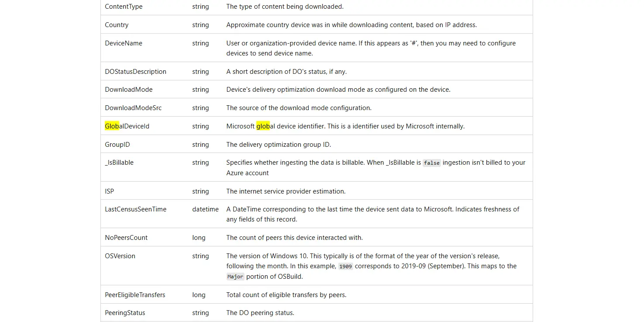Click the string type in OSVersion row
Image resolution: width=644 pixels, height=322 pixels.
tap(200, 256)
